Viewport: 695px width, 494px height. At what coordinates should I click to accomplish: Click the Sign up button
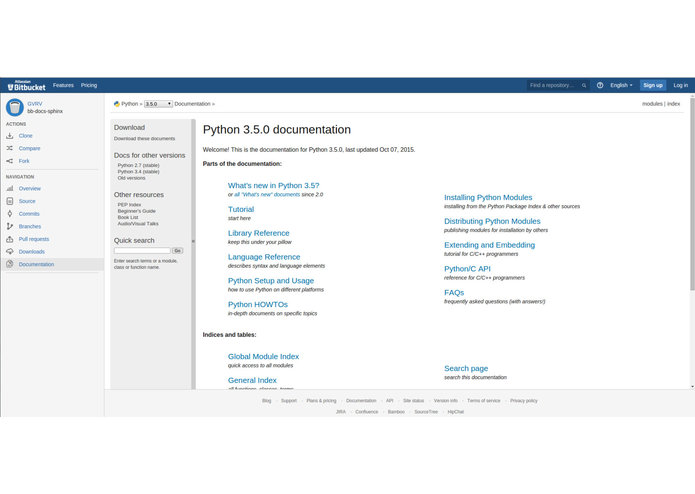(x=653, y=86)
